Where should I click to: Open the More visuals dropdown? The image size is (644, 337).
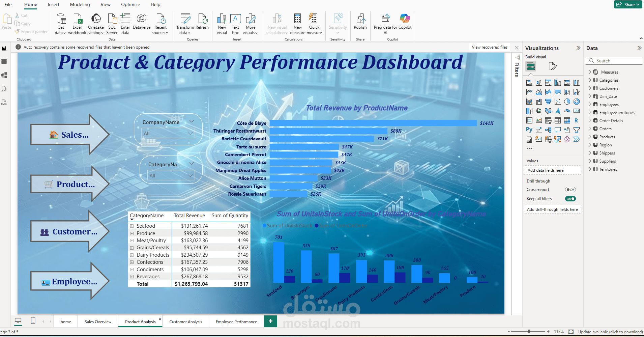coord(251,24)
